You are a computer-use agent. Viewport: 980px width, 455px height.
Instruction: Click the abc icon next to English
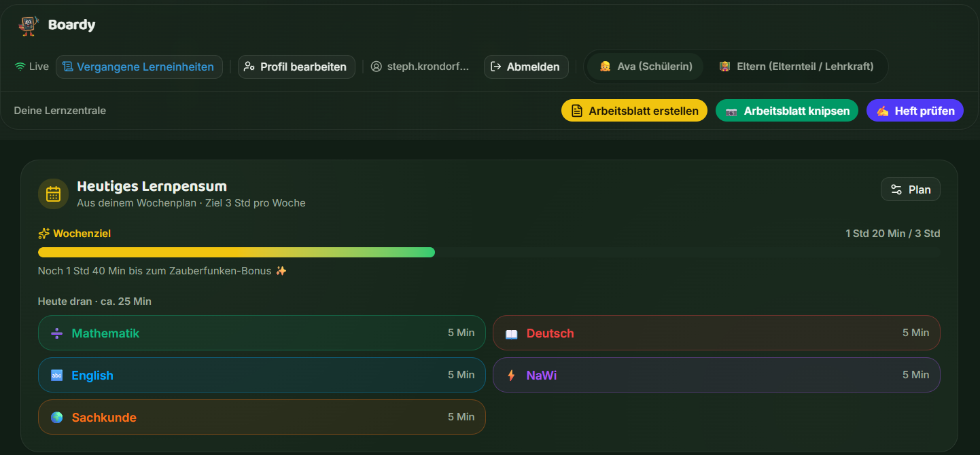(57, 376)
